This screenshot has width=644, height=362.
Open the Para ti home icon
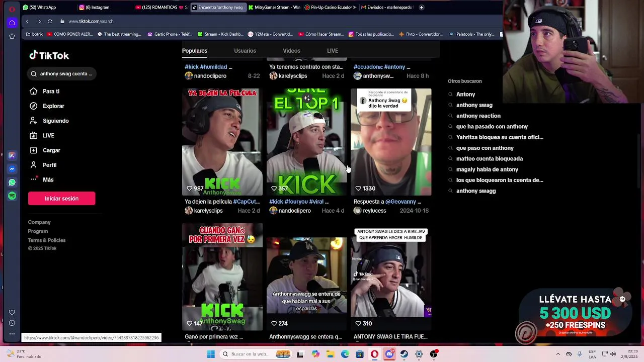[33, 91]
